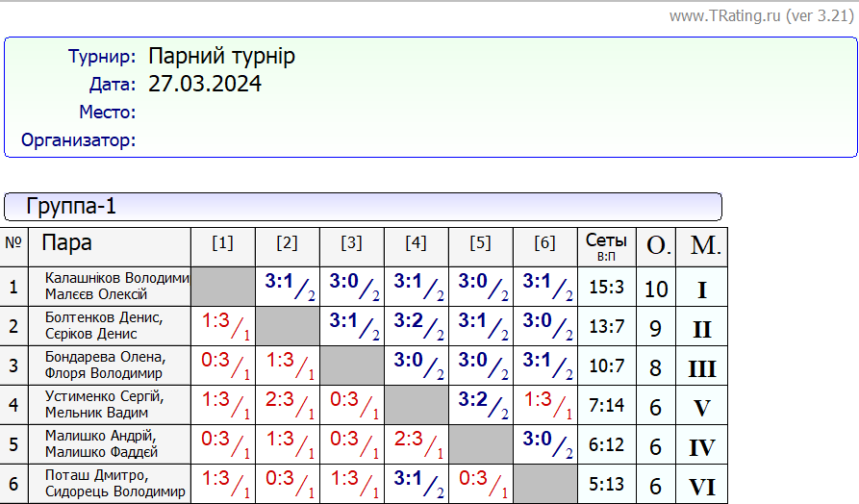Click the М. place column header
This screenshot has height=504, width=859.
pyautogui.click(x=704, y=246)
